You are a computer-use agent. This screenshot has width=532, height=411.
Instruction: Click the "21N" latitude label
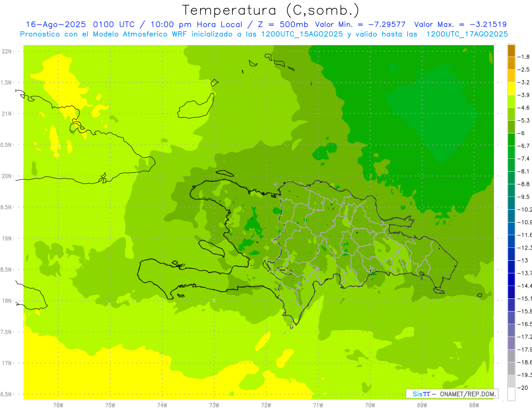(7, 114)
